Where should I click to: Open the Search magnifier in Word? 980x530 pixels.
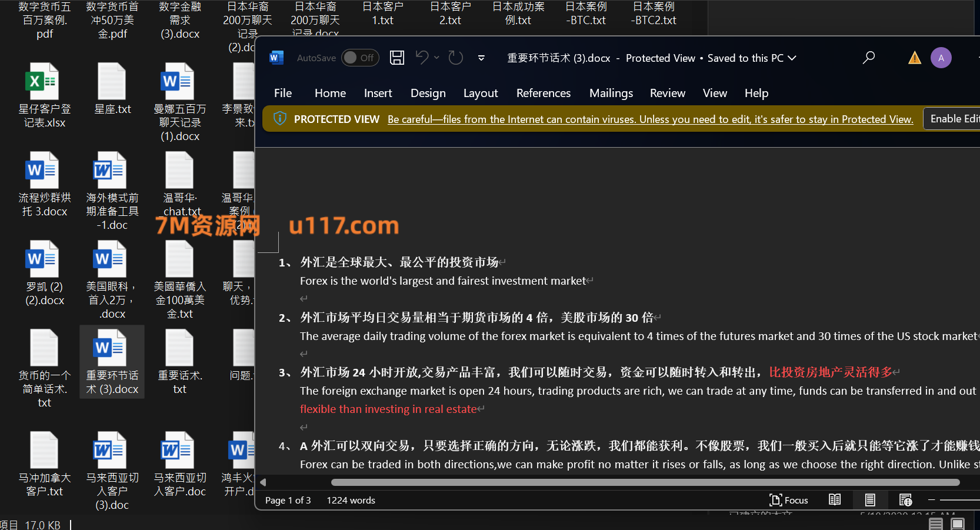(x=869, y=58)
